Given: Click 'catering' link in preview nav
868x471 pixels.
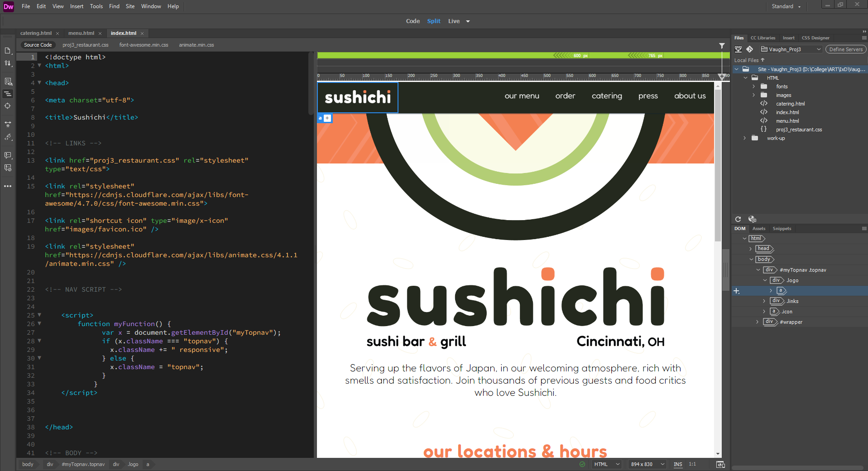Looking at the screenshot, I should [607, 96].
